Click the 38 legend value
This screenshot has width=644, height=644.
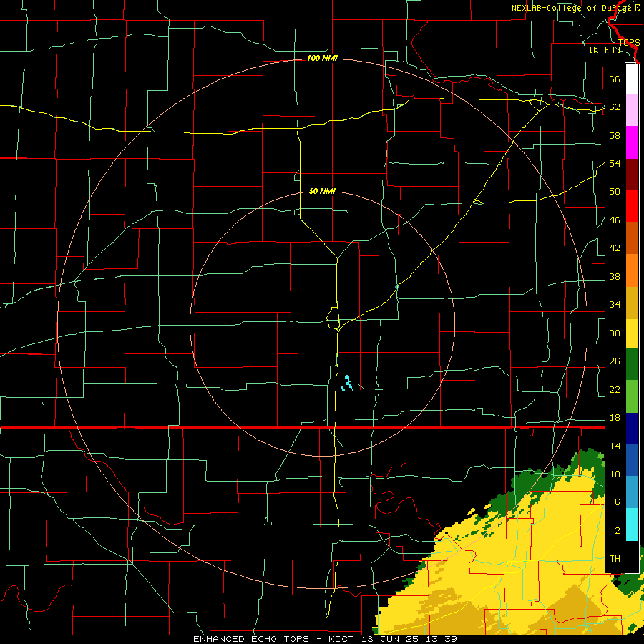615,277
